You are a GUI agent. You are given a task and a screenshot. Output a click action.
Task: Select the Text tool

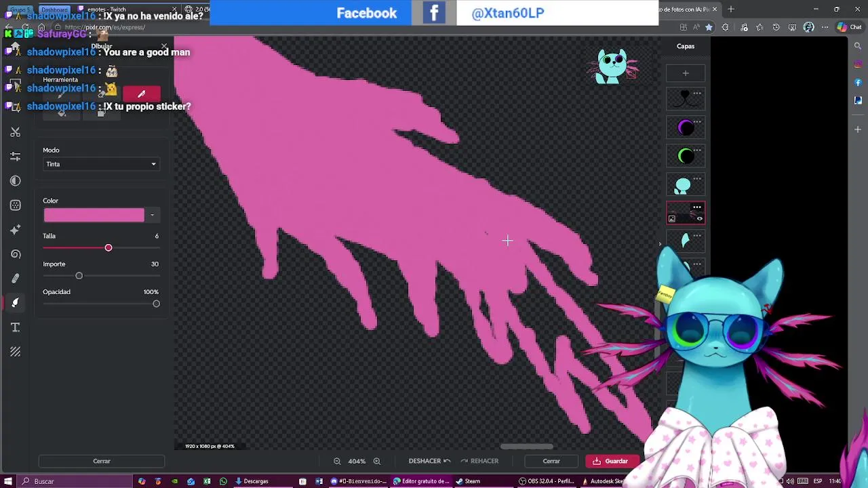[x=15, y=327]
